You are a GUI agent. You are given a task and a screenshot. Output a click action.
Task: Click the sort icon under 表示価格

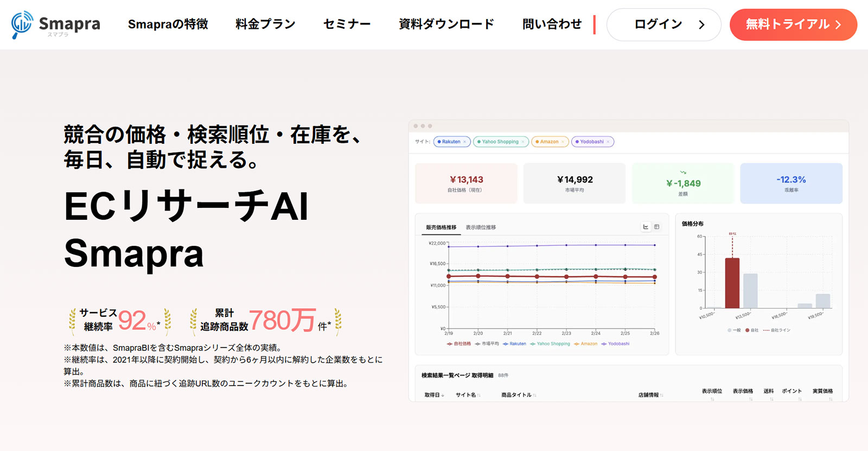[x=751, y=399]
